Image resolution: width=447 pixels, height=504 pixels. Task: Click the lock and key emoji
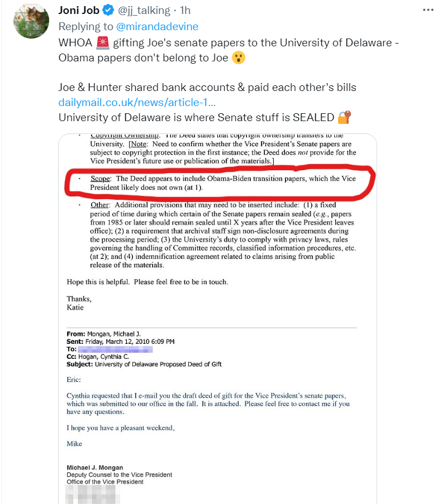pos(344,117)
